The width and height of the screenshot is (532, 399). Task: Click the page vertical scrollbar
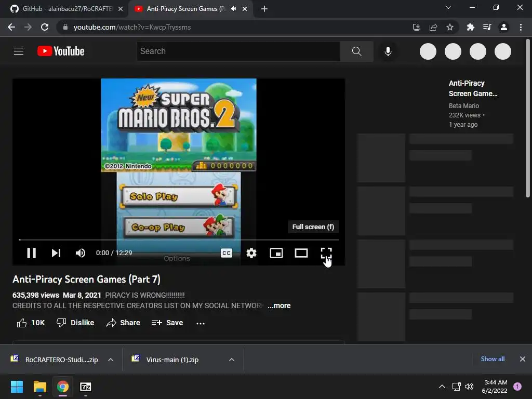click(x=528, y=119)
